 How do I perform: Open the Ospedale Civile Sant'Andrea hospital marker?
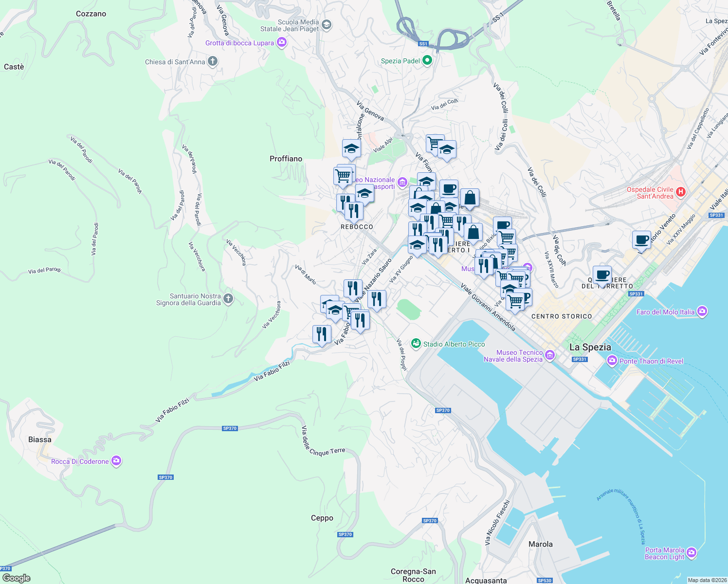(681, 193)
